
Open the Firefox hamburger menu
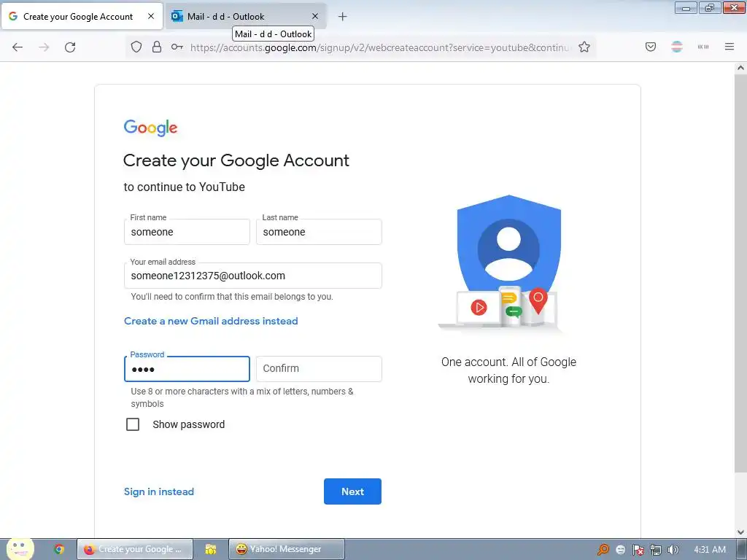(729, 47)
